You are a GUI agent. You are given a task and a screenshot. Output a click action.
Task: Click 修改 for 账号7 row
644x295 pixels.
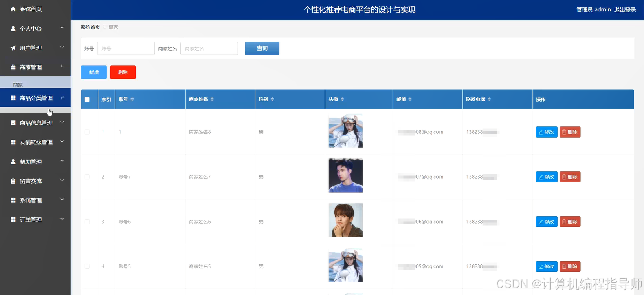(547, 177)
